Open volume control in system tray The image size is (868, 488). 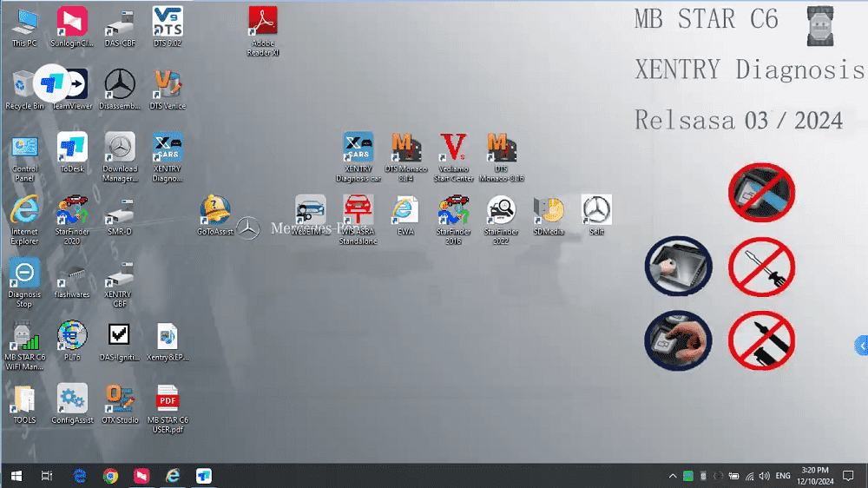click(765, 476)
